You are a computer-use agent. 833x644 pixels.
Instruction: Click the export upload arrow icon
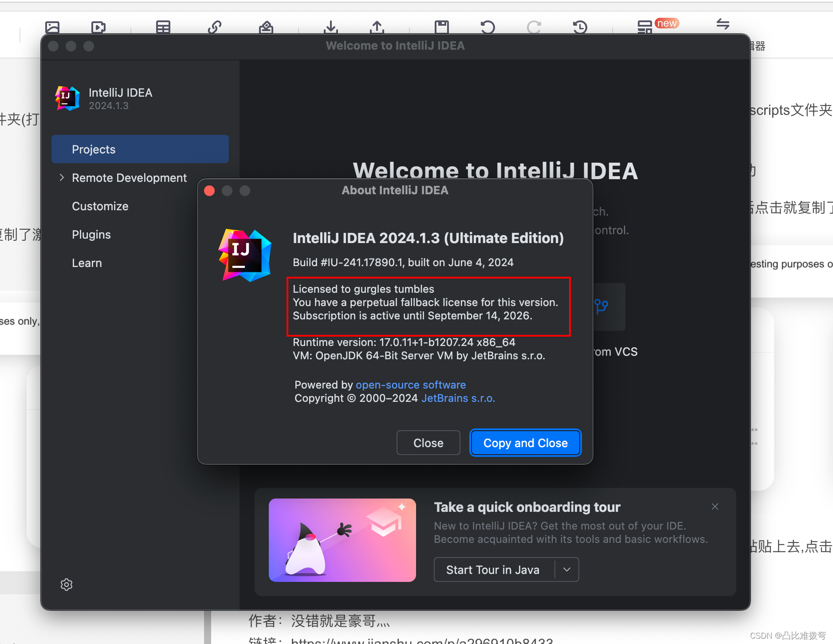pyautogui.click(x=377, y=27)
